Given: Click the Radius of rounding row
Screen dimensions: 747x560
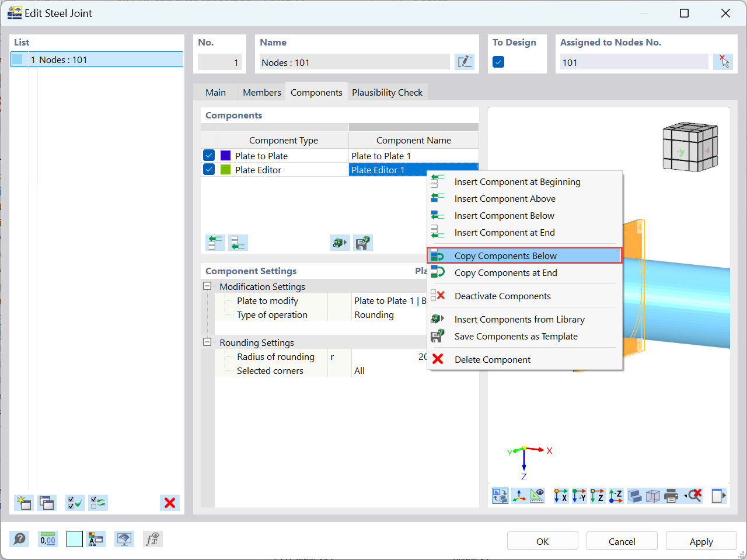Looking at the screenshot, I should (321, 356).
